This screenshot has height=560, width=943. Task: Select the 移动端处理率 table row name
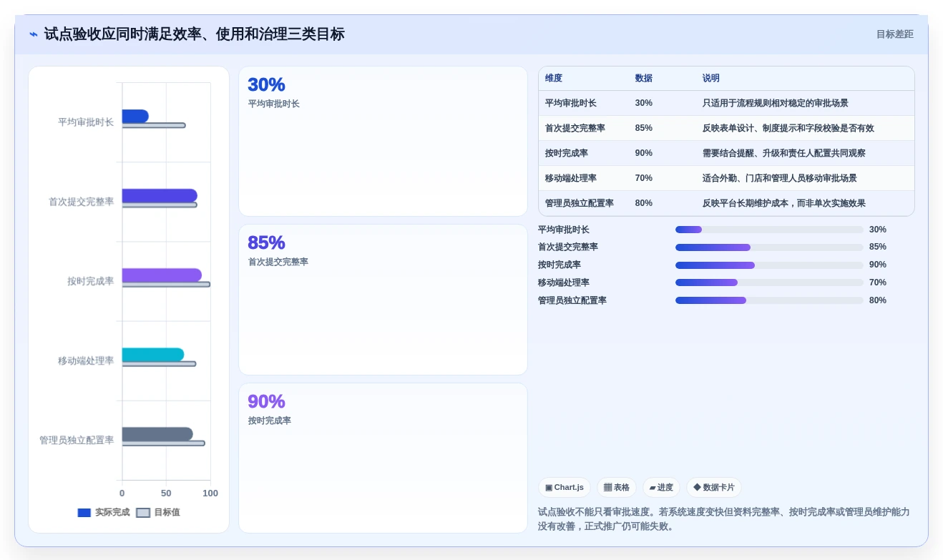point(571,178)
